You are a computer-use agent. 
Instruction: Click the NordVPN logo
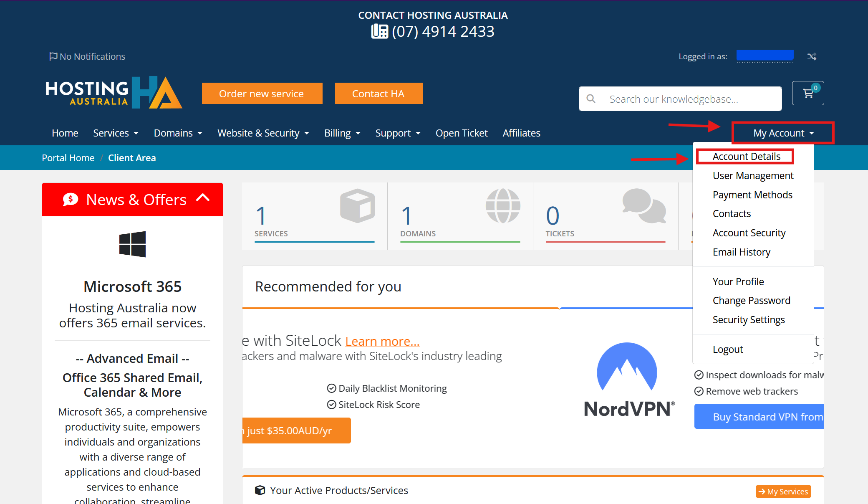[629, 380]
